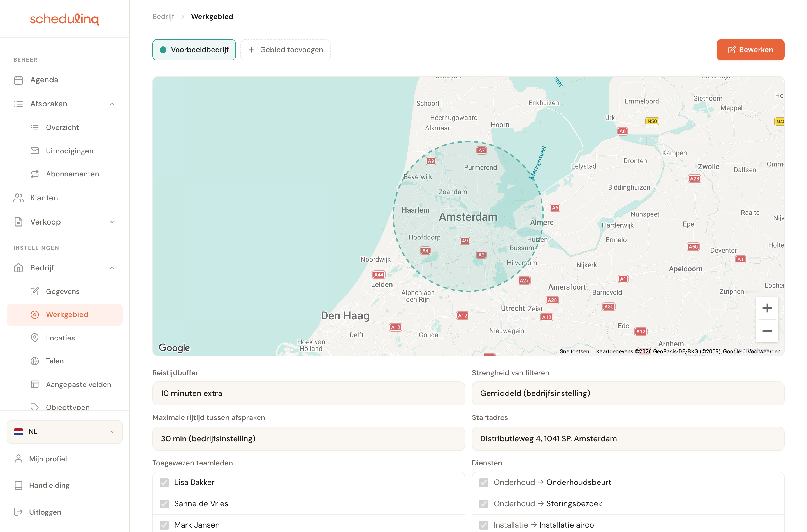The image size is (807, 532).
Task: Expand the Verkoop menu chevron
Action: pos(112,222)
